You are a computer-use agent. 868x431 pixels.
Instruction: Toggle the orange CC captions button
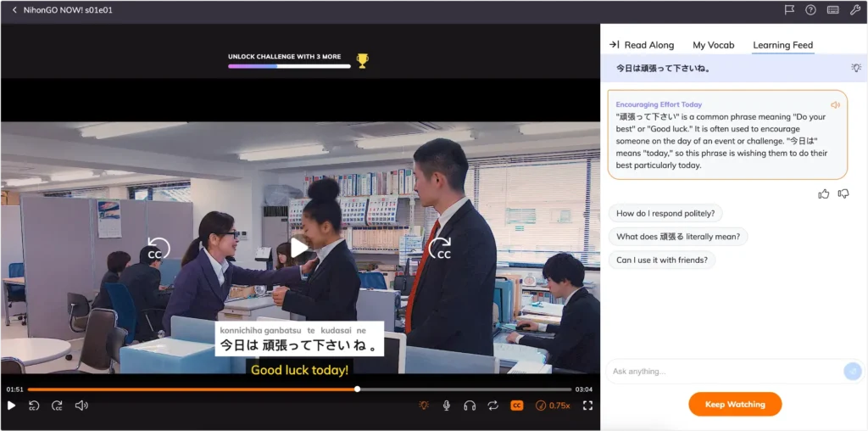(x=516, y=406)
